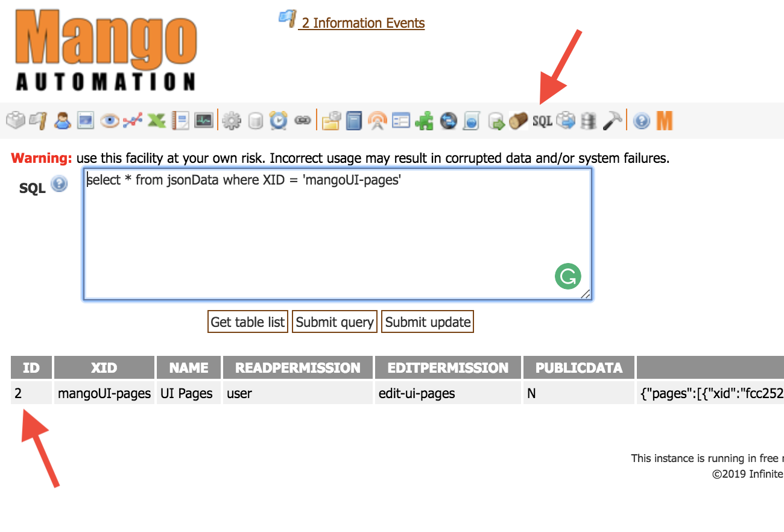Focus the SQL query text area
The width and height of the screenshot is (784, 532).
point(337,234)
